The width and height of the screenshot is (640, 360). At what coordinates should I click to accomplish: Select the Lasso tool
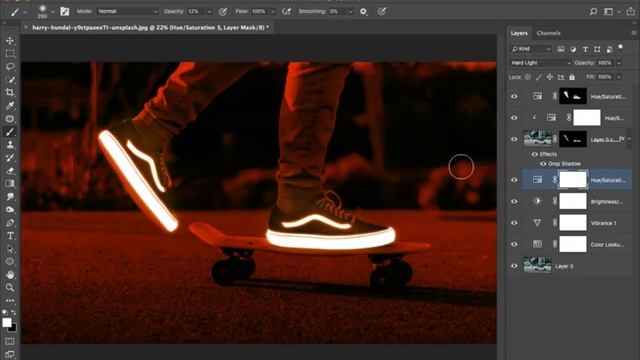coord(10,67)
